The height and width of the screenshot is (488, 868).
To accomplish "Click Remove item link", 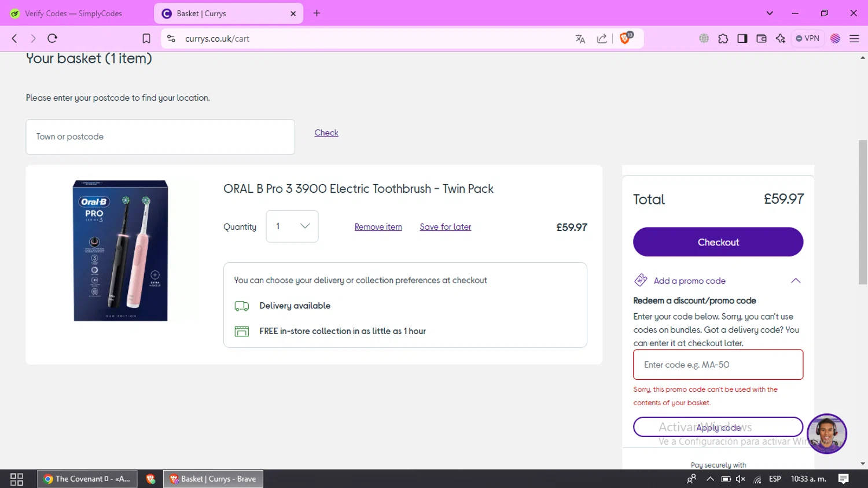I will pos(378,227).
